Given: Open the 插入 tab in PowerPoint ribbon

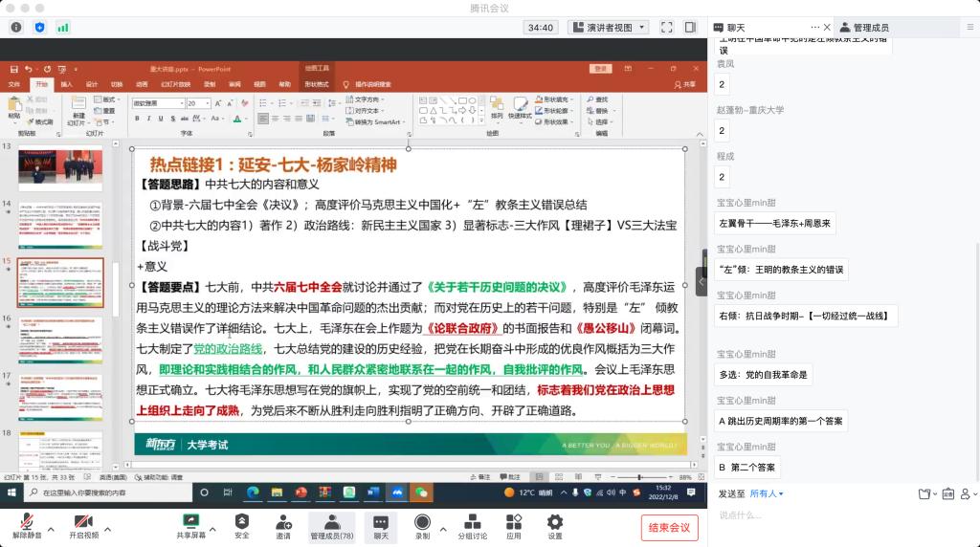Looking at the screenshot, I should [66, 84].
